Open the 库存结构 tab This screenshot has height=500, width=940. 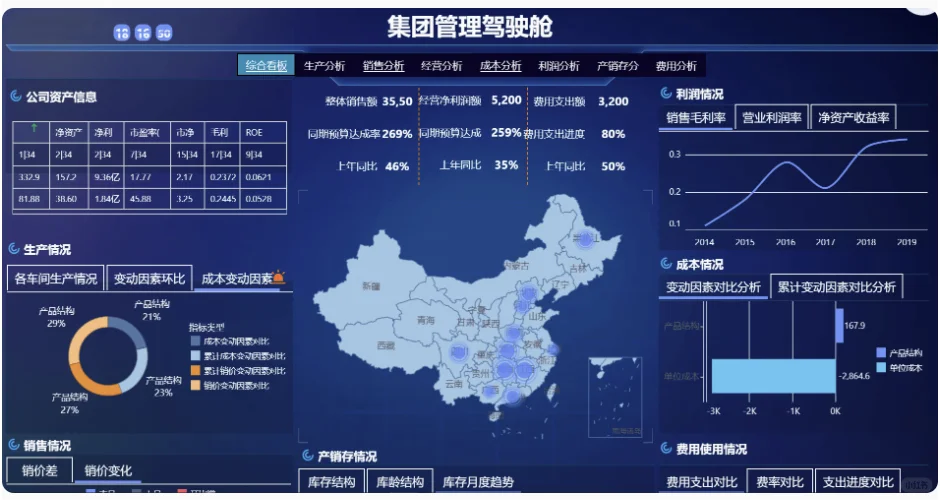click(x=332, y=481)
